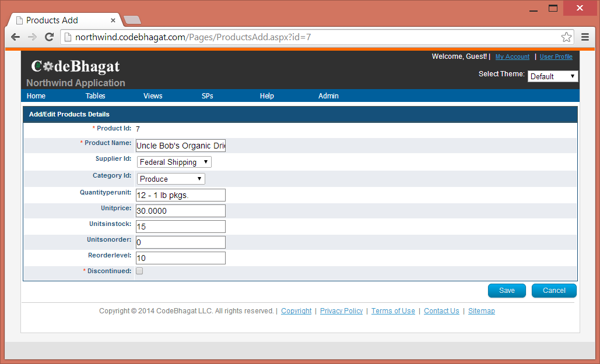
Task: Open the Select Theme dropdown
Action: coord(552,76)
